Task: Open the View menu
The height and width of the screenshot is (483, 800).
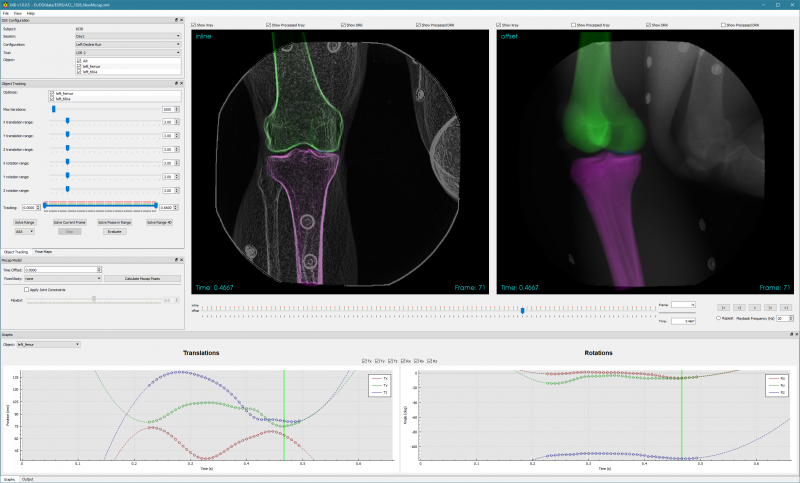Action: coord(17,13)
